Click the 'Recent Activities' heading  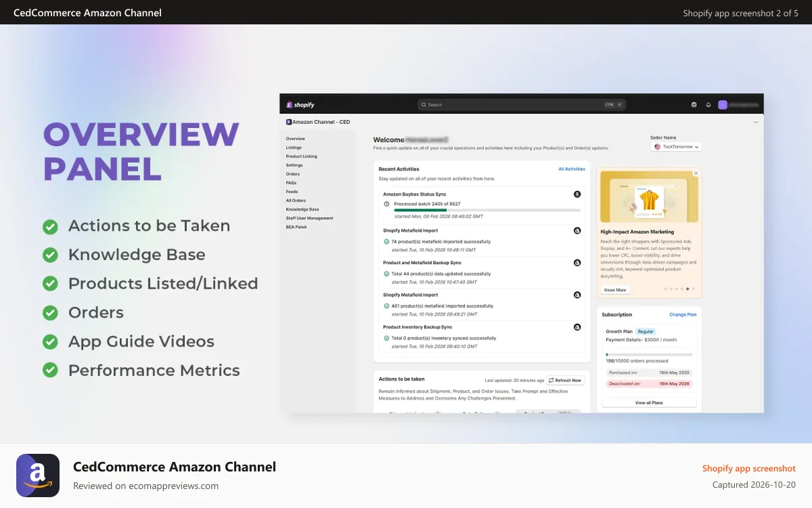399,169
